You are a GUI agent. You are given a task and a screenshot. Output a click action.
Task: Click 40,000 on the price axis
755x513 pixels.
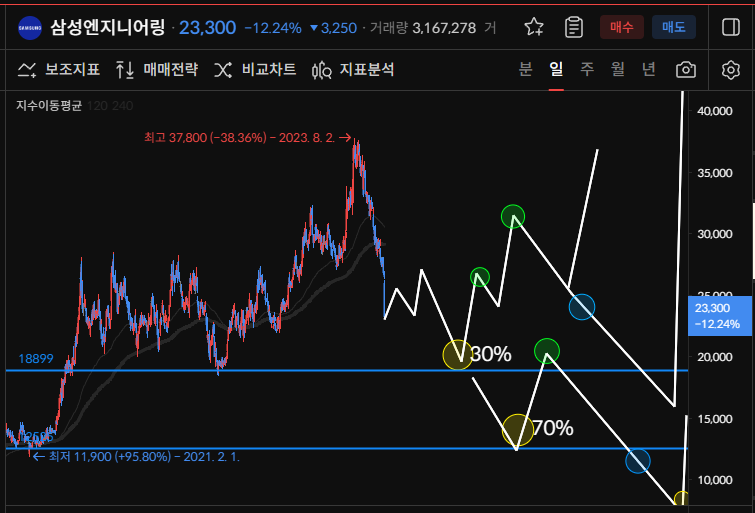click(x=715, y=111)
